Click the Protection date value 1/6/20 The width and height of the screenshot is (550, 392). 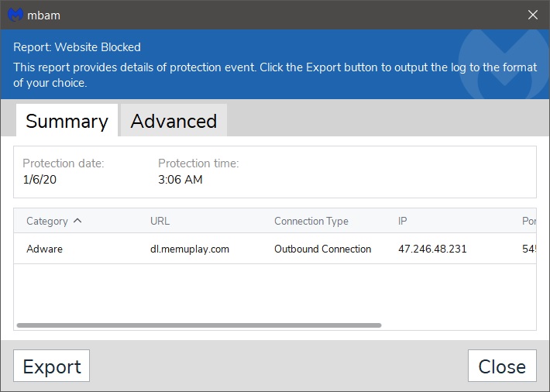tap(40, 179)
